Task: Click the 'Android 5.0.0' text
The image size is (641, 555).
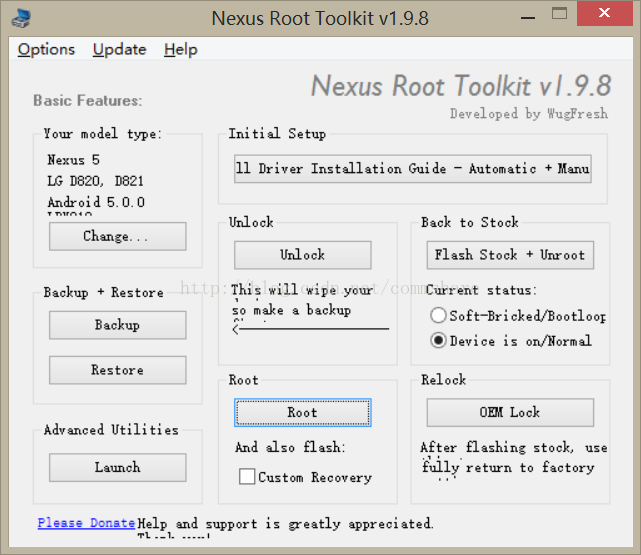Action: [x=96, y=202]
